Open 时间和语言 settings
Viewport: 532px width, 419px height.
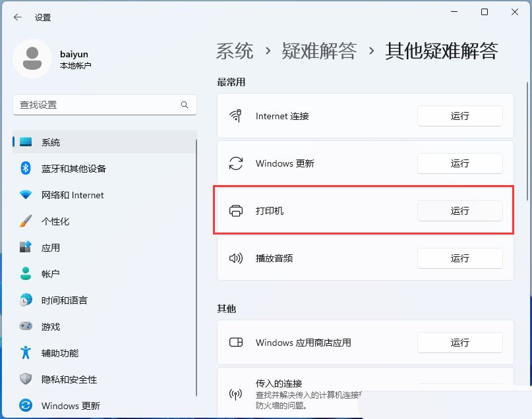(x=64, y=300)
